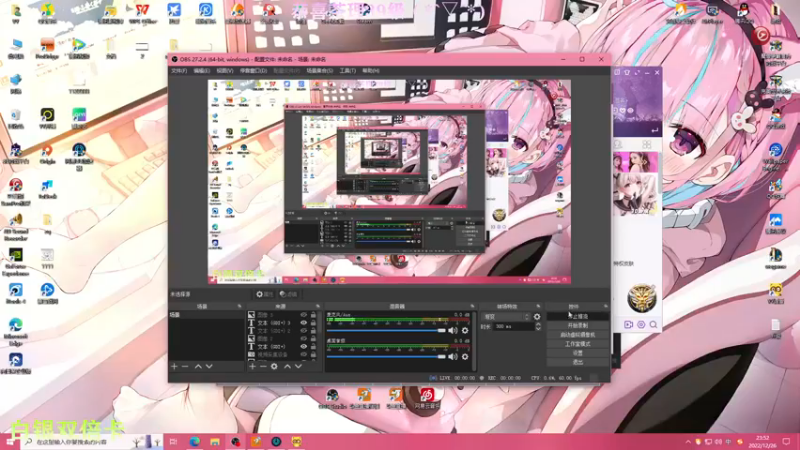The width and height of the screenshot is (800, 450).
Task: Click the 设置 settings button in controls
Action: [x=578, y=353]
